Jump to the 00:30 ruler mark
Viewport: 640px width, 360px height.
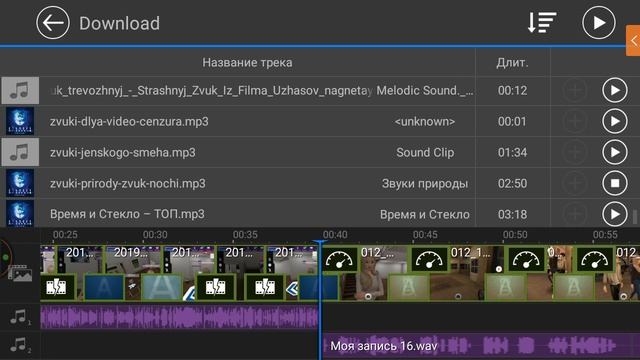(x=155, y=235)
